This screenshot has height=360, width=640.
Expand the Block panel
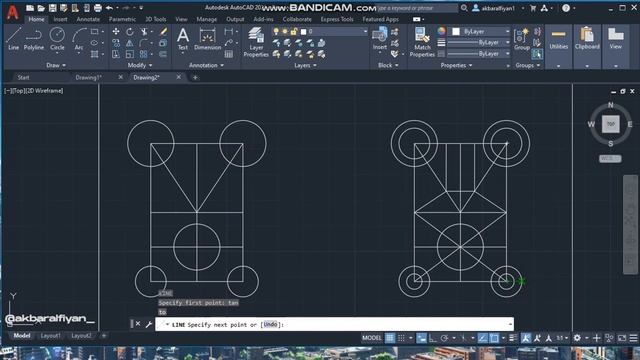pos(388,65)
